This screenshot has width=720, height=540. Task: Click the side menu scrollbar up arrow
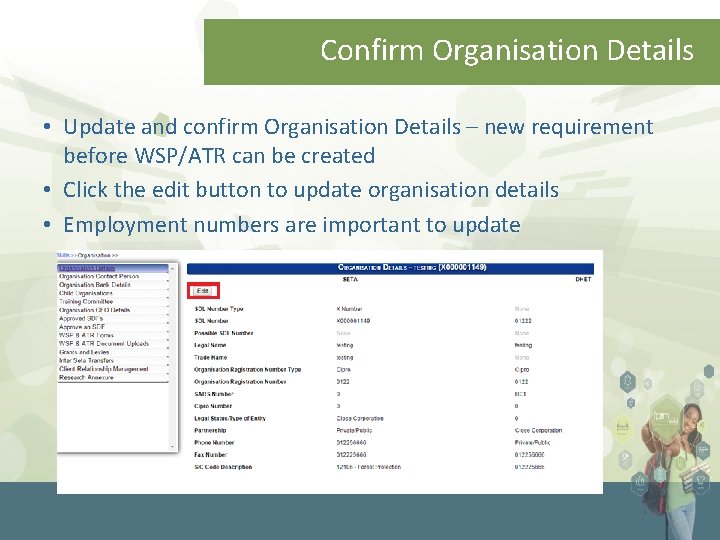[x=173, y=268]
